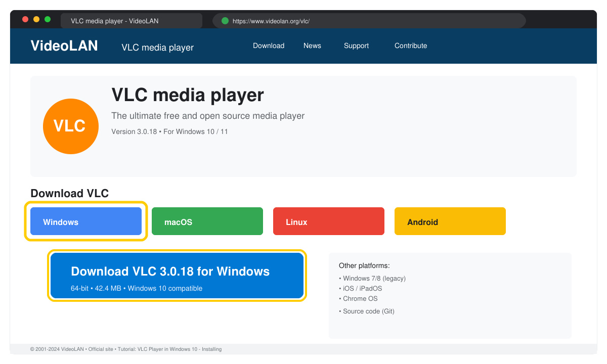Close the window with red button
This screenshot has height=364, width=607.
(25, 19)
